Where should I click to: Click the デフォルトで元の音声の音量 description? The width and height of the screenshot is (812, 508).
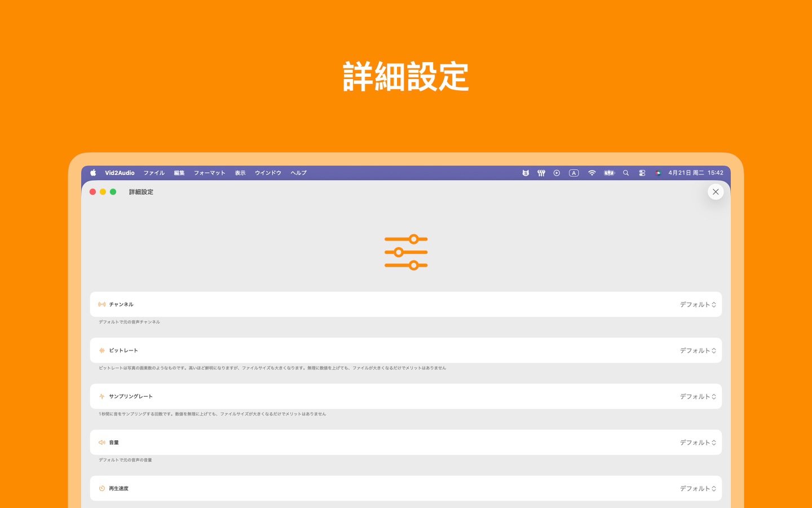coord(125,460)
